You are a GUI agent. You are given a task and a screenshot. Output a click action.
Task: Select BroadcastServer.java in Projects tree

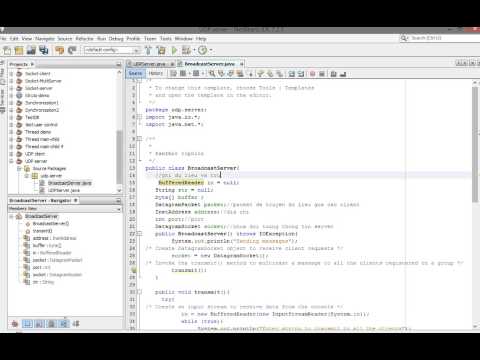click(69, 183)
